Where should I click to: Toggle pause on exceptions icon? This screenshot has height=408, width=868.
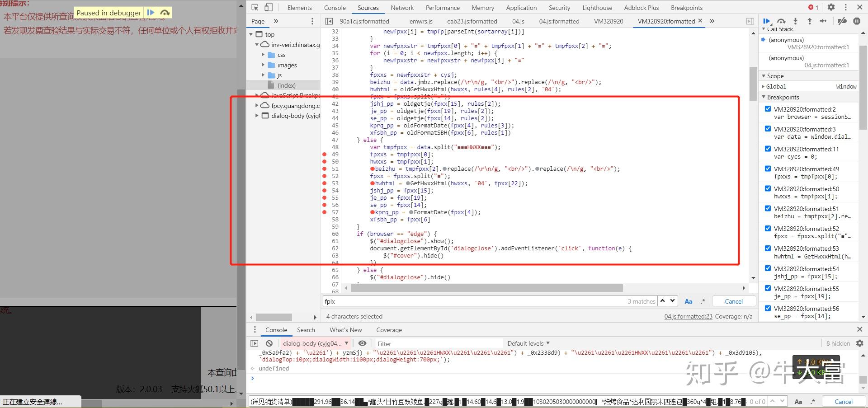click(857, 21)
